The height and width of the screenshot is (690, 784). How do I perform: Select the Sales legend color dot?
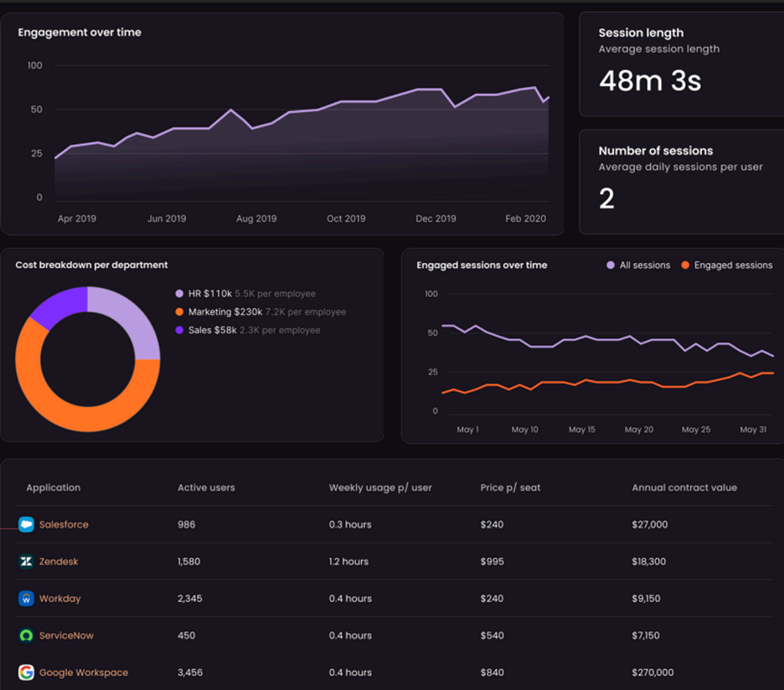(x=179, y=331)
